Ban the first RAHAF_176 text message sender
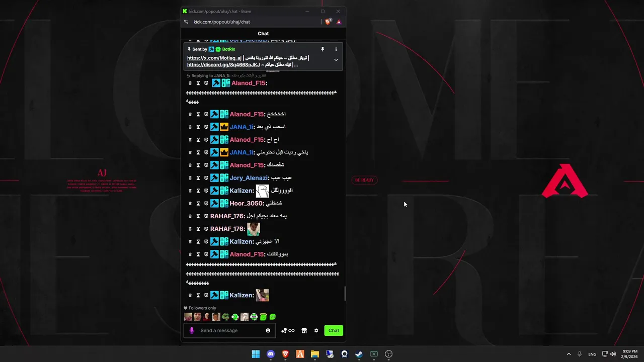Viewport: 644px width, 362px height. click(x=206, y=216)
